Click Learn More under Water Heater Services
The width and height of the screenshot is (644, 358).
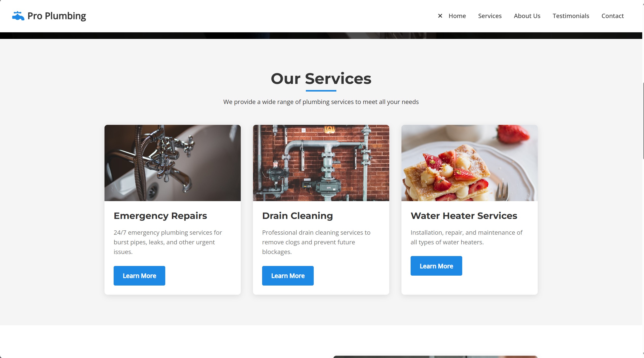click(x=436, y=266)
